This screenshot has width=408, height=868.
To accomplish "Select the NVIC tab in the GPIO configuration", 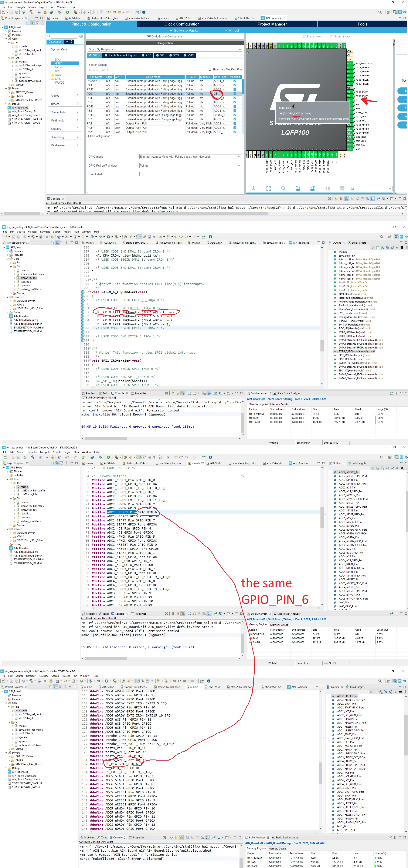I will (x=189, y=56).
